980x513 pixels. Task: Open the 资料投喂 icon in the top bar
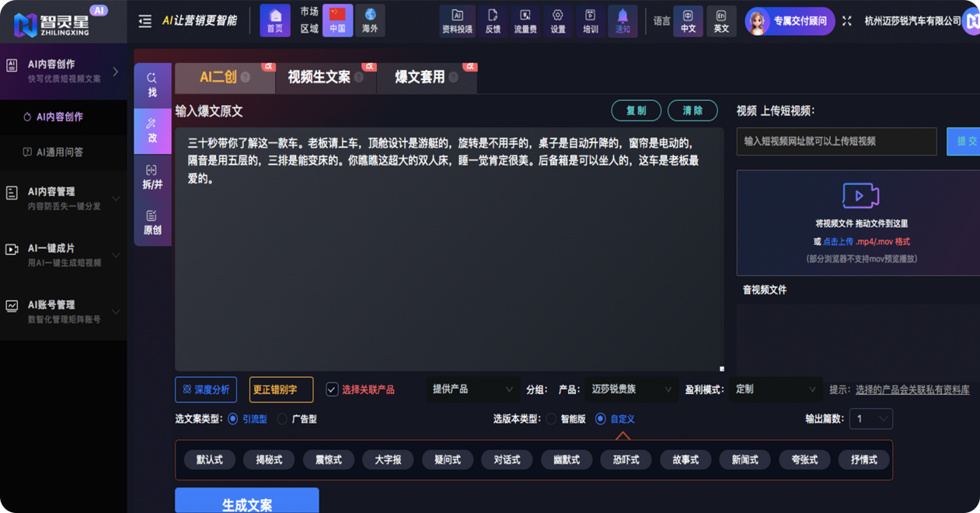tap(457, 19)
